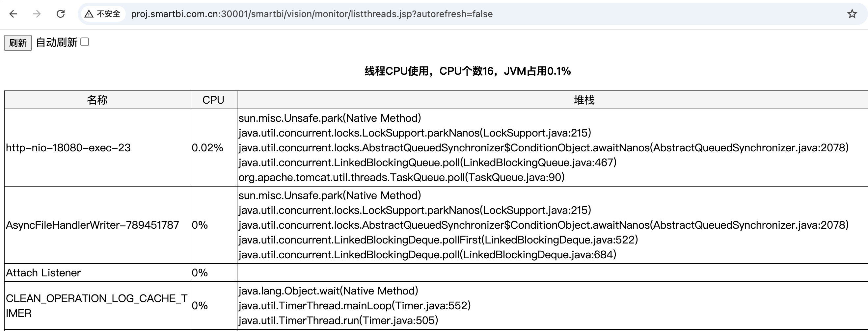This screenshot has height=331, width=868.
Task: Select the AsyncFileHandlerWriter-789451787 thread name
Action: 92,225
